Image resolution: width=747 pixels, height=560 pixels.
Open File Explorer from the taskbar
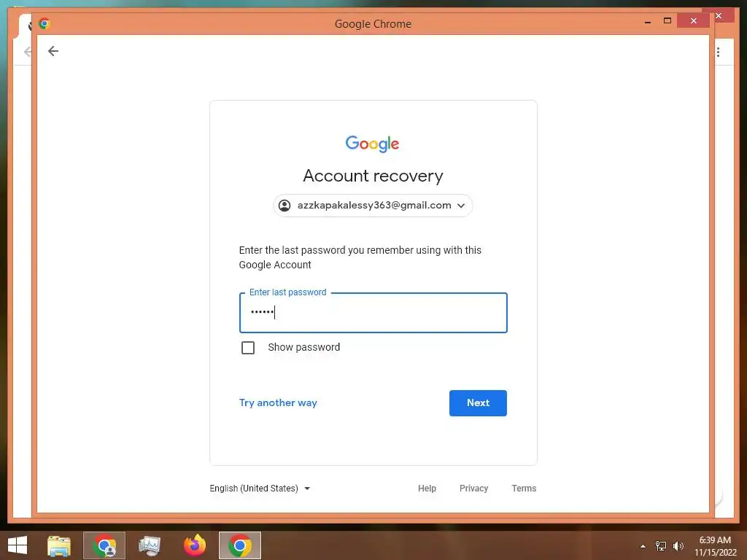click(59, 545)
